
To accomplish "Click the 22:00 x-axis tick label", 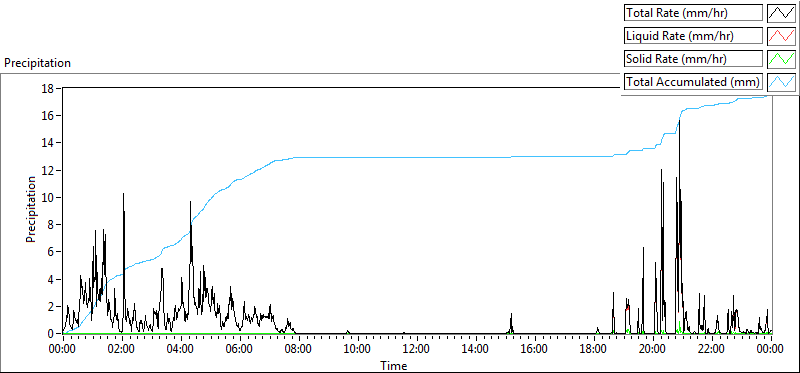I will click(711, 350).
